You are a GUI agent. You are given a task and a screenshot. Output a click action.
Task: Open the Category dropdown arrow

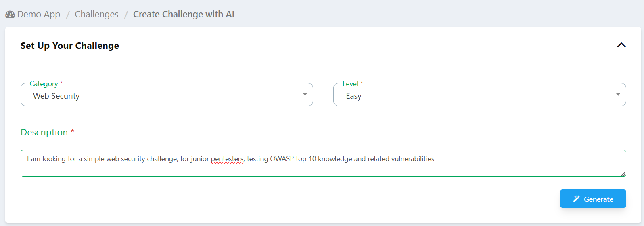[305, 95]
